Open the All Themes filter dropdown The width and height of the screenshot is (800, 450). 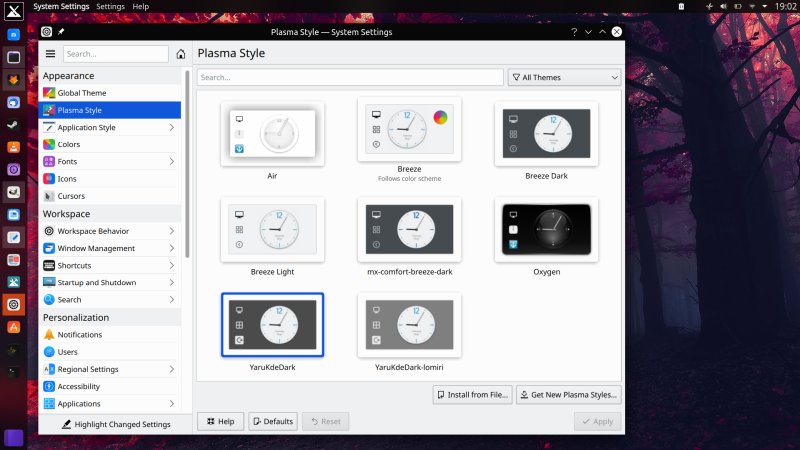(x=564, y=77)
